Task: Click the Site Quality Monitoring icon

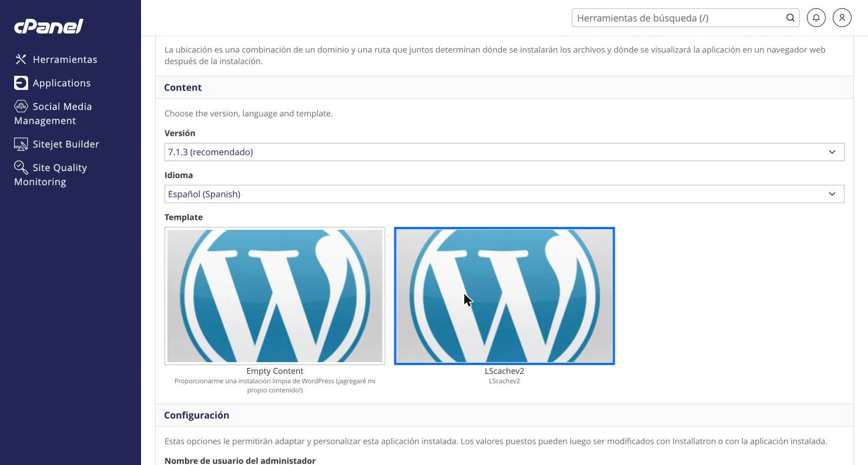Action: 21,168
